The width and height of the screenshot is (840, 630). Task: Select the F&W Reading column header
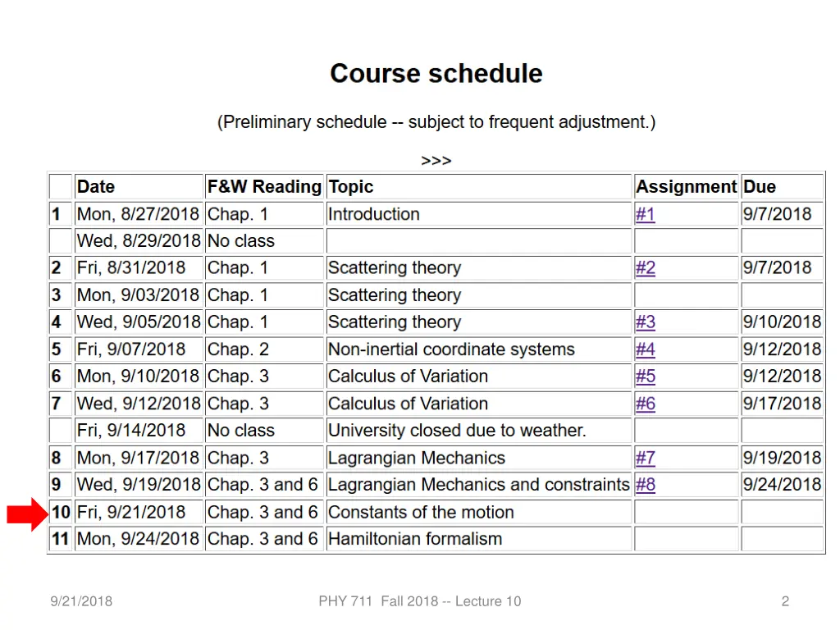(264, 186)
